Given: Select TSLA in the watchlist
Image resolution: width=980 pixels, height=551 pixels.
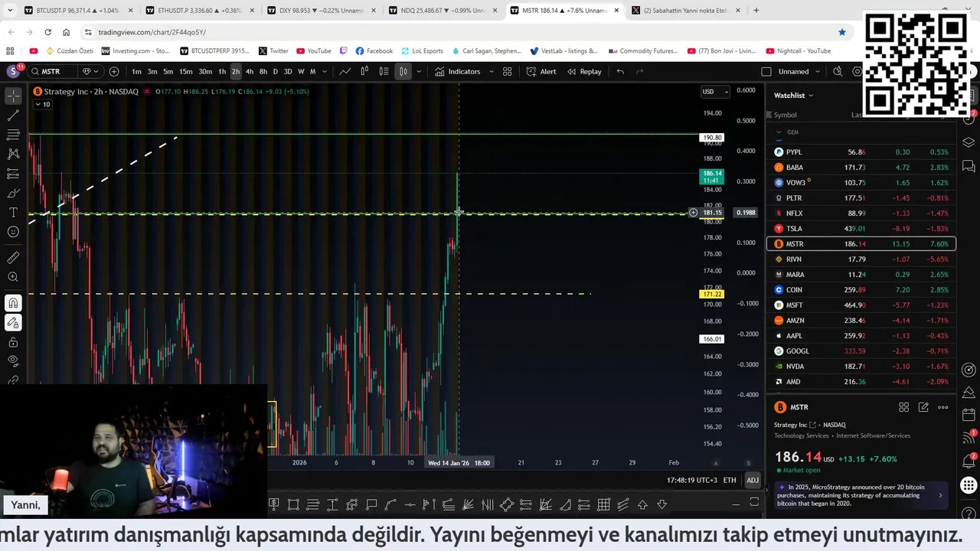Looking at the screenshot, I should click(861, 228).
